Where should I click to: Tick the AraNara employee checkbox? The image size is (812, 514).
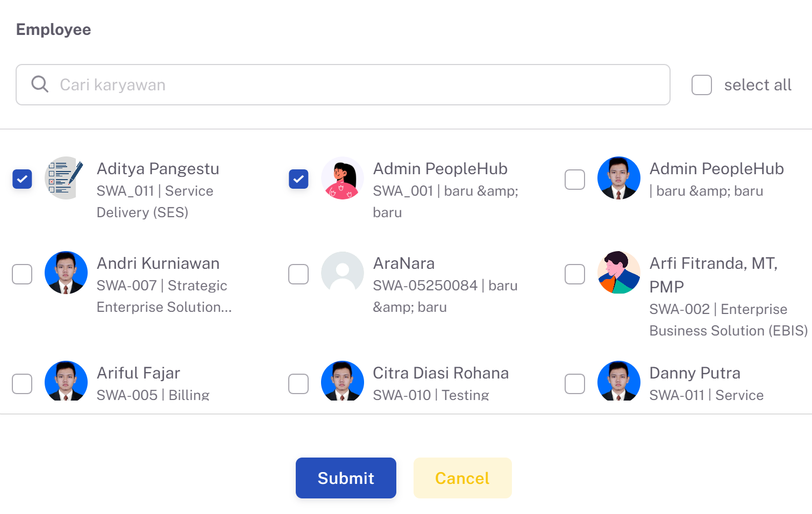click(298, 274)
